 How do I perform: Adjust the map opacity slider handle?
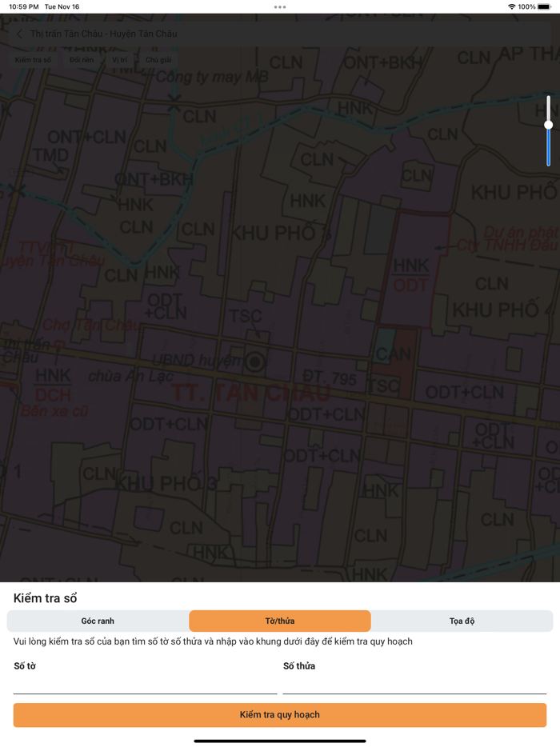pos(549,125)
